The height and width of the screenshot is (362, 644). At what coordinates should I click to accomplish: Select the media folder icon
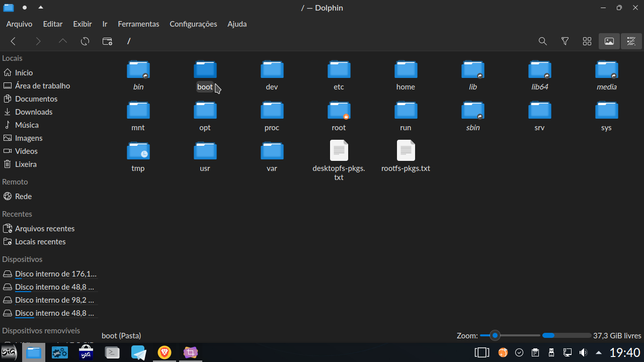607,69
